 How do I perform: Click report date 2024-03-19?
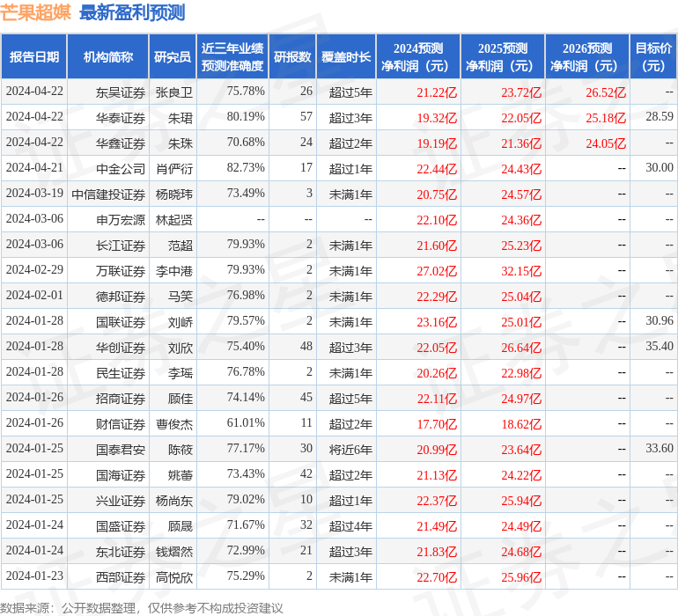pos(34,194)
